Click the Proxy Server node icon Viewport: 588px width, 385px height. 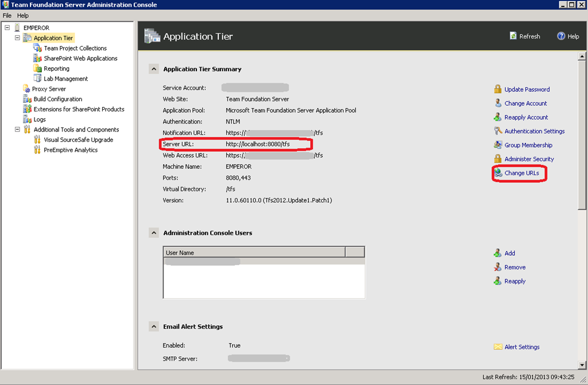[26, 88]
